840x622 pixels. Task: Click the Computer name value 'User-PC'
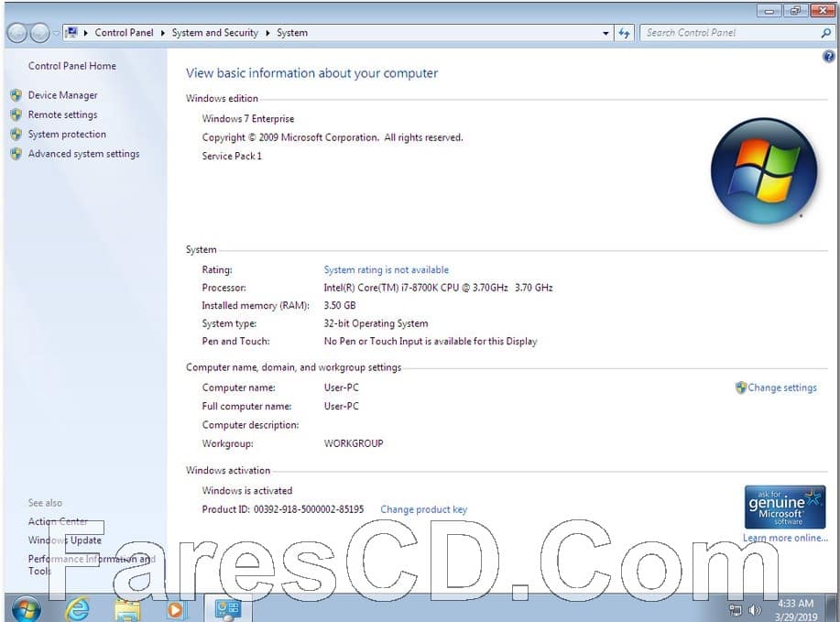342,387
